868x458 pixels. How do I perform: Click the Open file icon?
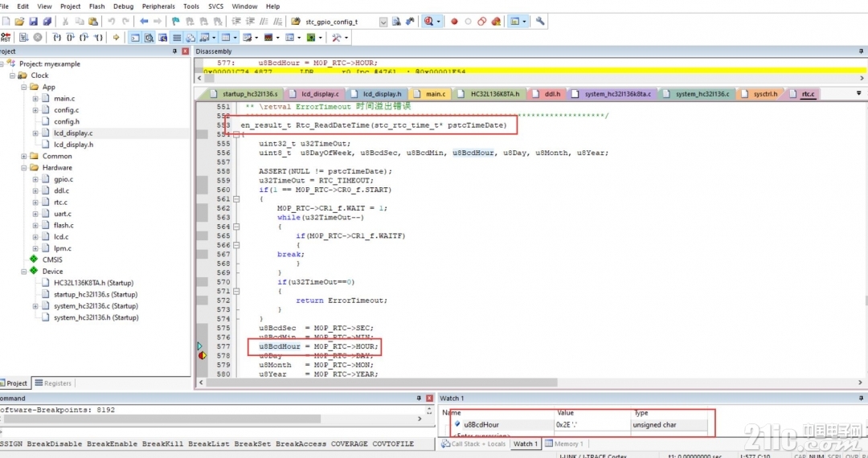pyautogui.click(x=19, y=21)
